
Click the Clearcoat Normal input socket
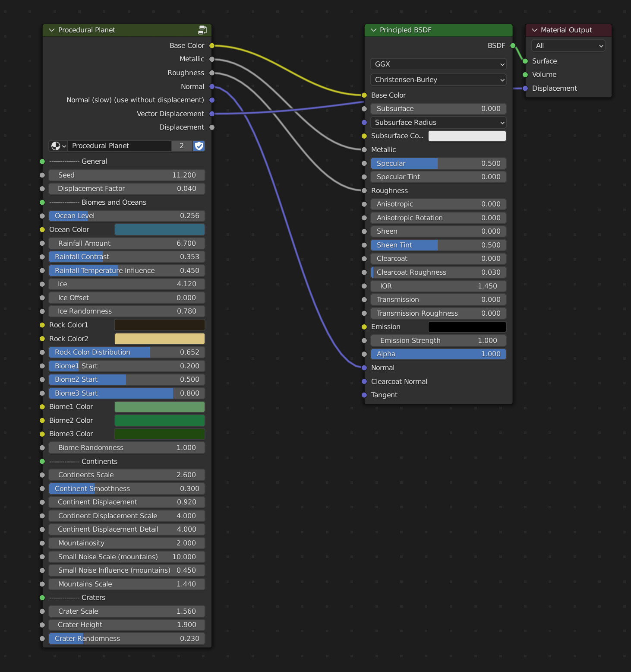[364, 381]
